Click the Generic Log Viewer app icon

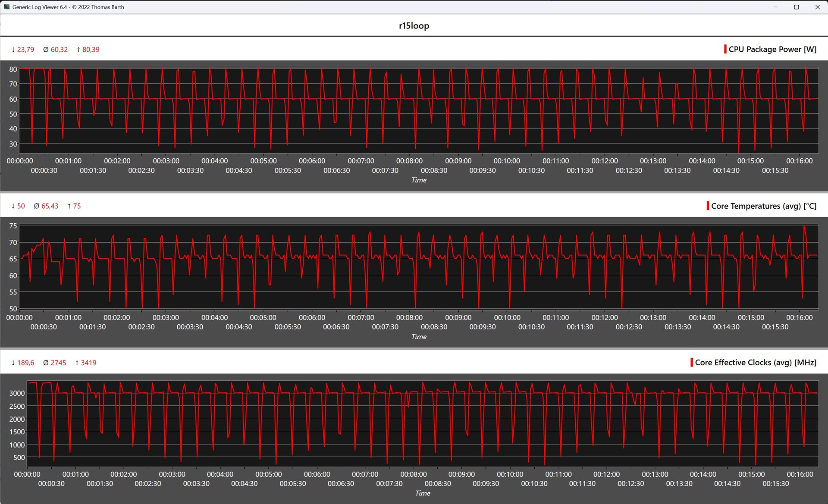pos(6,7)
